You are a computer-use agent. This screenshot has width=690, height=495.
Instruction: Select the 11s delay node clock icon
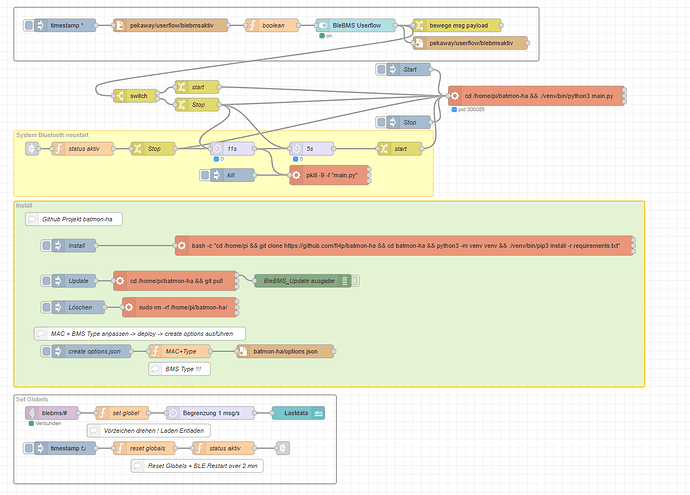pos(214,149)
